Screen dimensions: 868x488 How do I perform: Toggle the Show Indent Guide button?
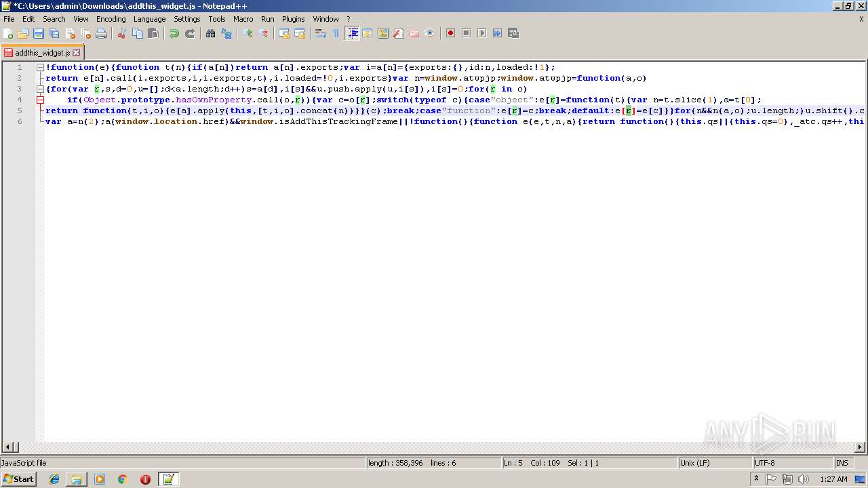point(352,33)
